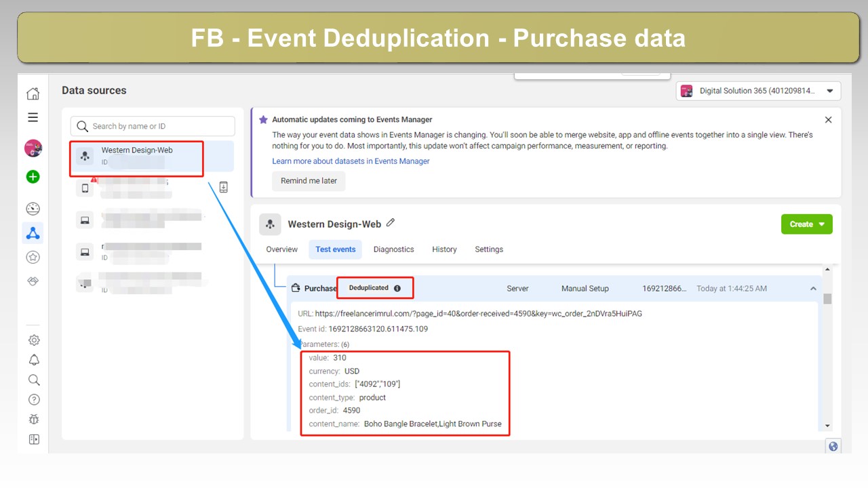The height and width of the screenshot is (488, 868).
Task: Click the Search magnifier icon in sidebar
Action: tap(34, 380)
